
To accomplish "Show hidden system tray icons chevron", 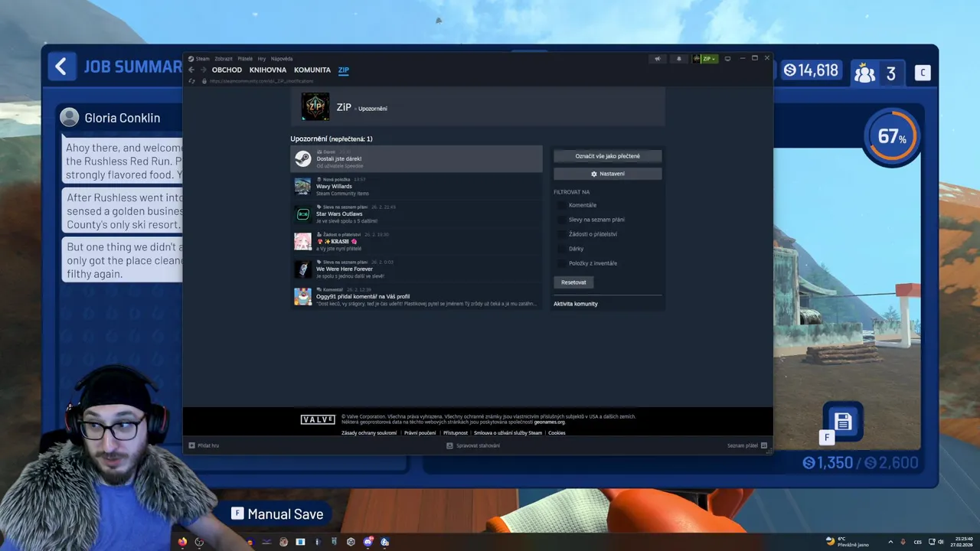I will pyautogui.click(x=890, y=542).
